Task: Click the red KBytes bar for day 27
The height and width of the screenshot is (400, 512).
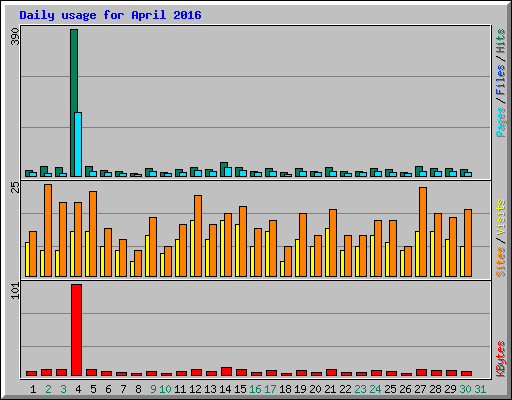Action: click(421, 373)
